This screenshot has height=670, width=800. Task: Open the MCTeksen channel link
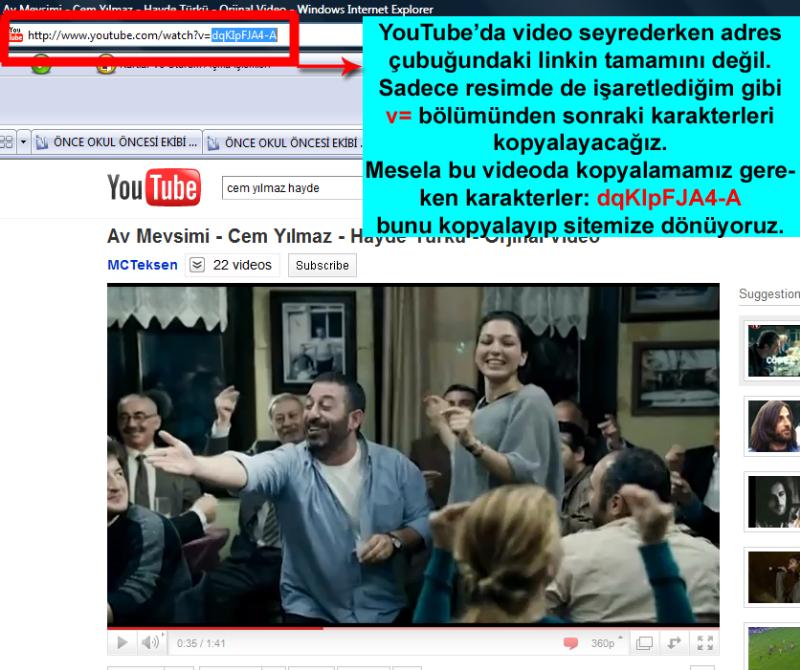click(x=142, y=265)
